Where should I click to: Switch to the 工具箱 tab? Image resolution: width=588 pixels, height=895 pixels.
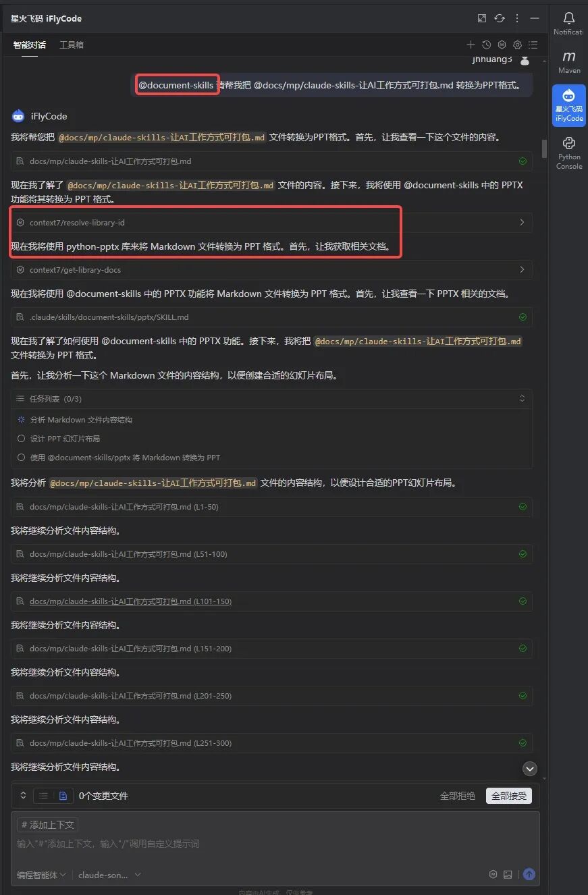(72, 45)
